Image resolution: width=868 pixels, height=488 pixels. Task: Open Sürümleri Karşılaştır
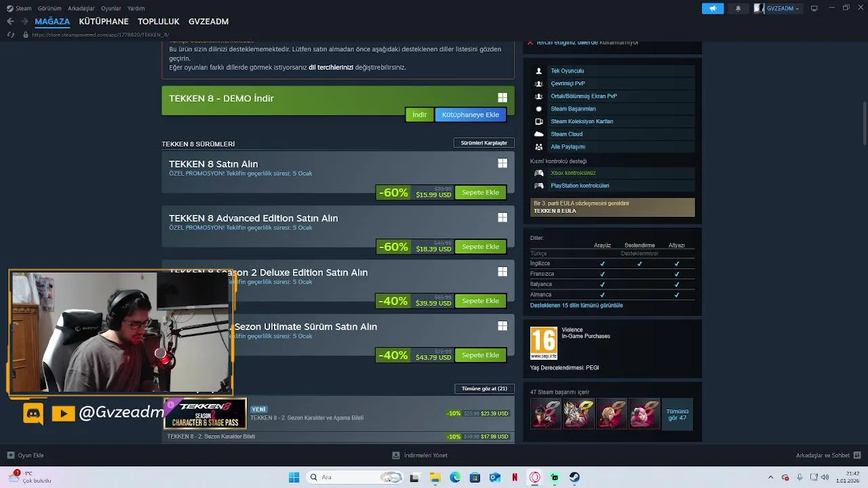484,143
